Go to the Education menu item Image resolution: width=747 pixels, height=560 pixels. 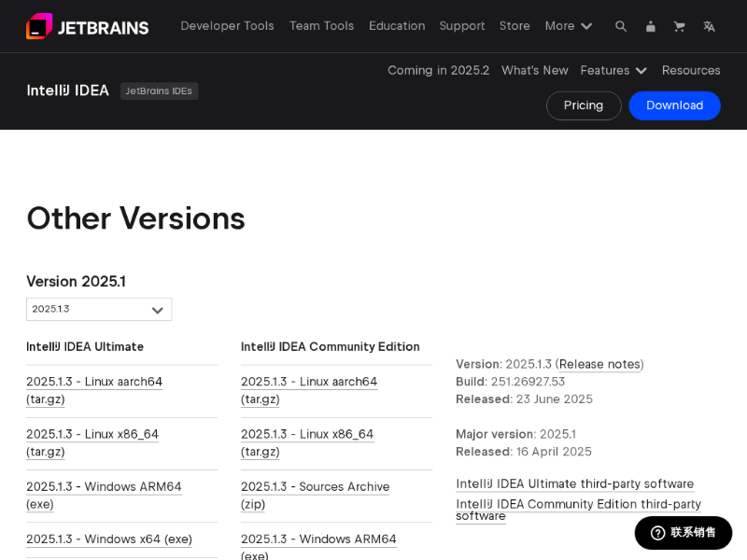point(397,26)
